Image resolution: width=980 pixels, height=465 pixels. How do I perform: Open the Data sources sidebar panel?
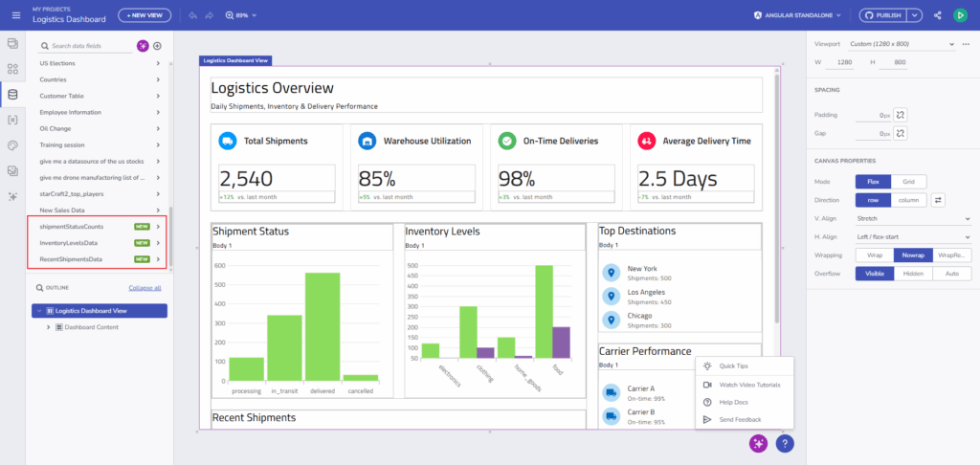tap(12, 94)
